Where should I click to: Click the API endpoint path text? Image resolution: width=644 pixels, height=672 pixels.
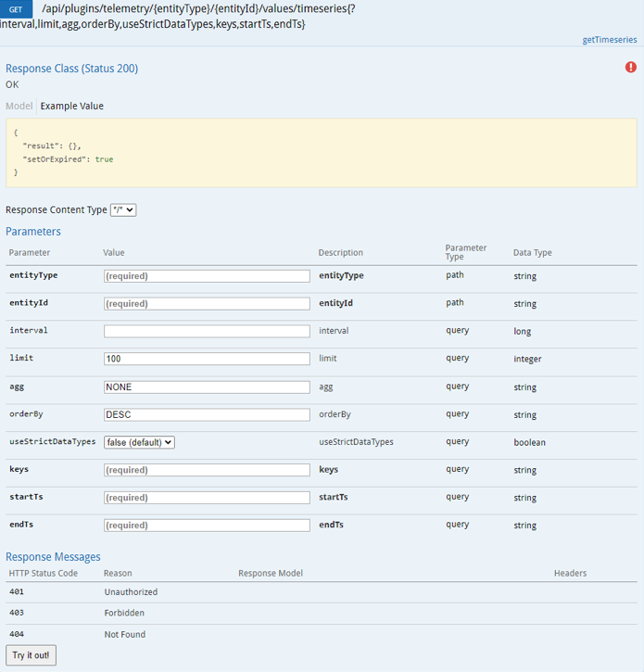click(196, 9)
